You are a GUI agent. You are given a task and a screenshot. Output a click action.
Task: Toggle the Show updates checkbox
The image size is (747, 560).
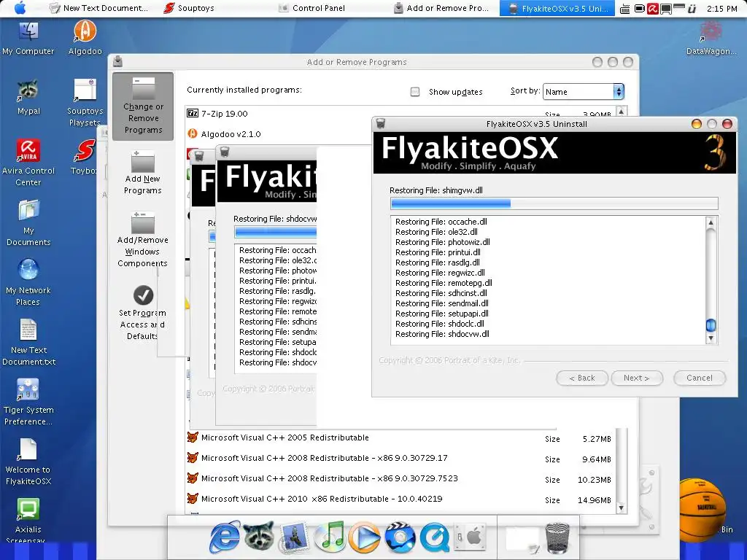[x=415, y=92]
